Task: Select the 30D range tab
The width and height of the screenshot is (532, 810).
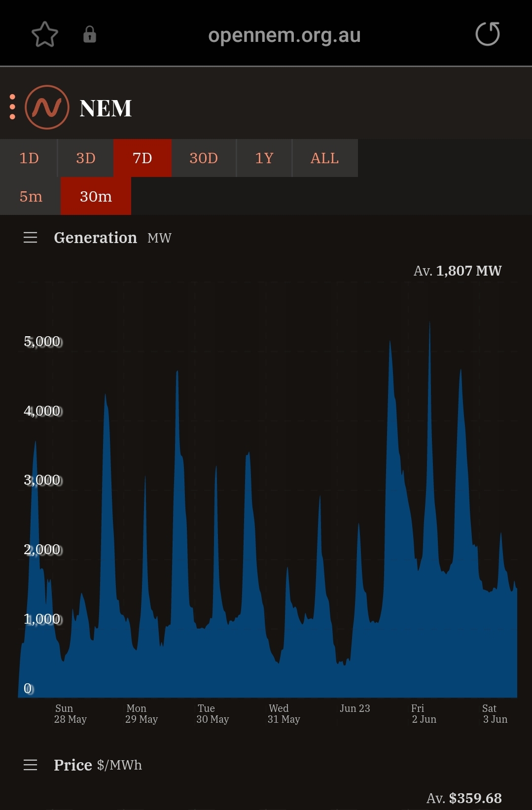Action: point(204,158)
